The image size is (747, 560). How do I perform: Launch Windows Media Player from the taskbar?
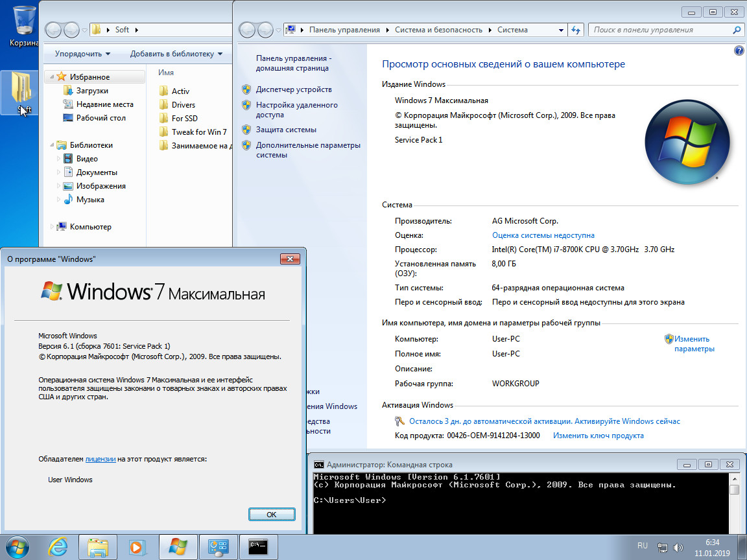click(137, 546)
